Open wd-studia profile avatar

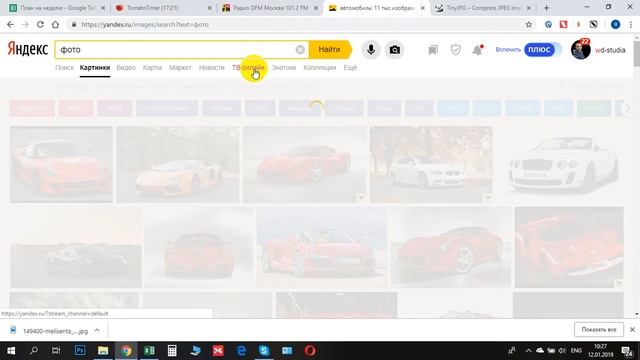click(580, 50)
